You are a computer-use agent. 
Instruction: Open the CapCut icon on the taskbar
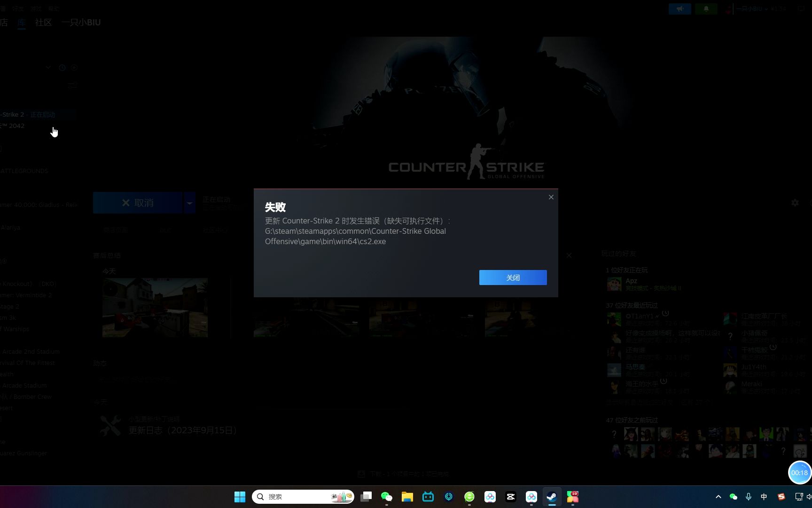(x=511, y=497)
